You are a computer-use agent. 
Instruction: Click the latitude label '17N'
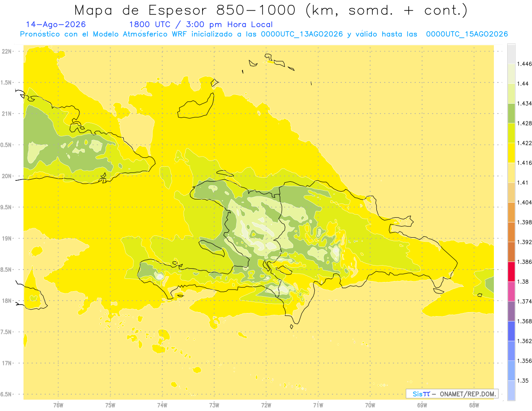(6, 363)
